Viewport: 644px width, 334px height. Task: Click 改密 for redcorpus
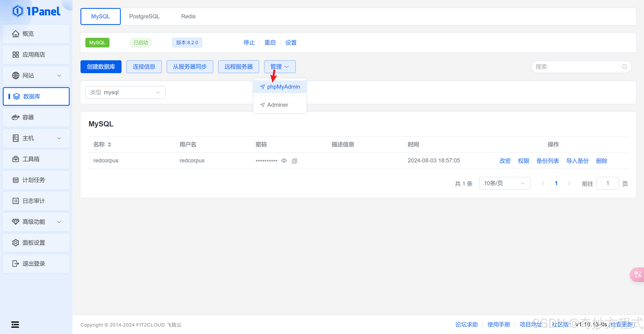(505, 161)
